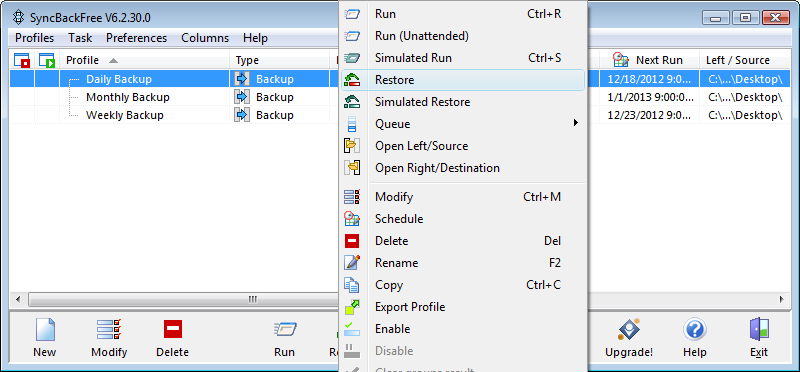Click the 12/23/2012 next run cell
800x372 pixels.
click(x=650, y=115)
